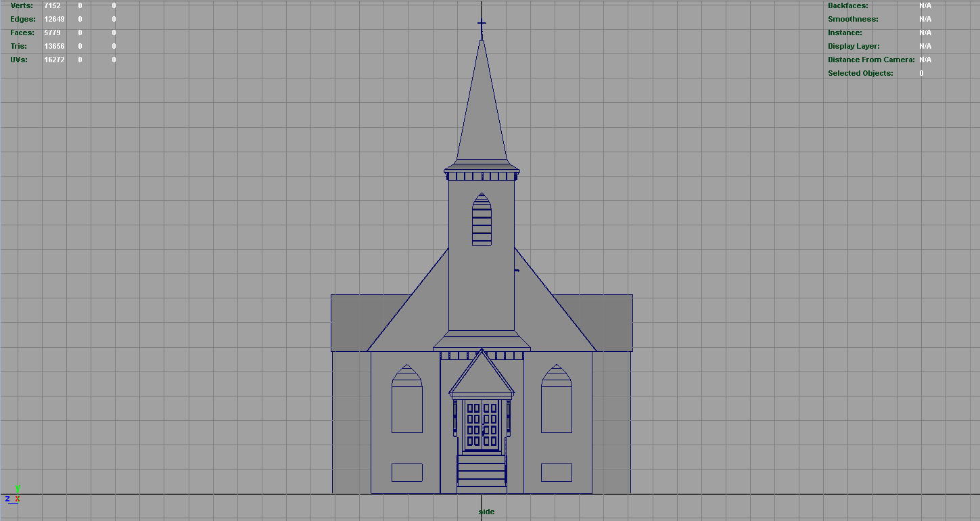Image resolution: width=980 pixels, height=521 pixels.
Task: Click the Backfaces: label
Action: click(x=847, y=5)
